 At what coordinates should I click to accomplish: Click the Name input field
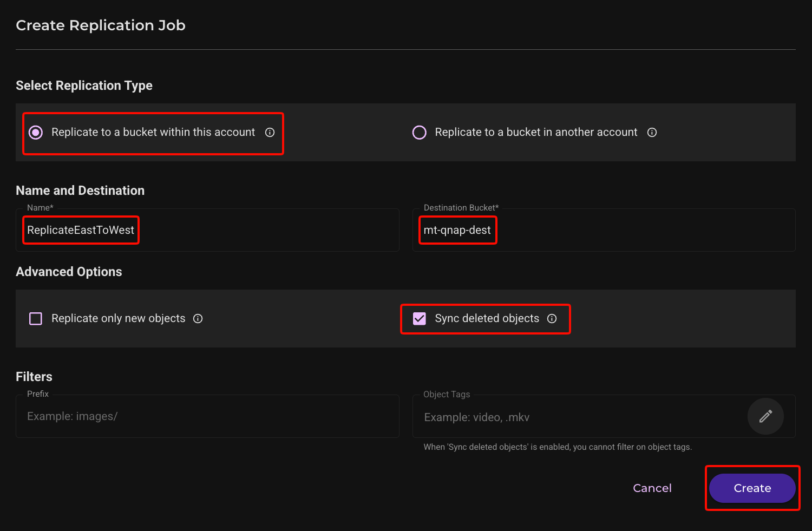pos(207,230)
